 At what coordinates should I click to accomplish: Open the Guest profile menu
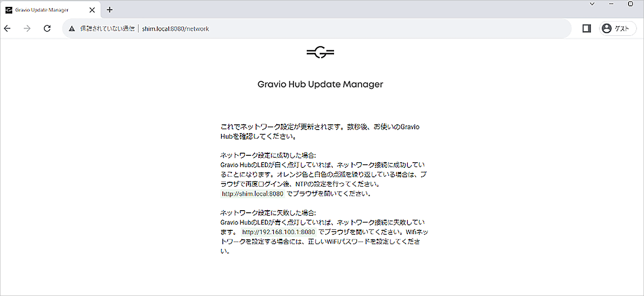coord(618,29)
